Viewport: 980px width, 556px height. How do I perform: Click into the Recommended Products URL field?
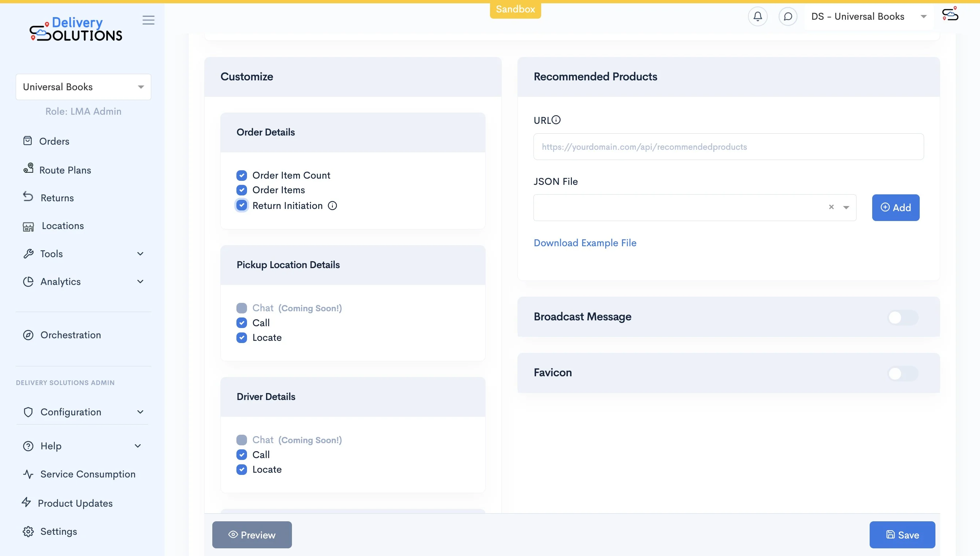click(x=728, y=146)
